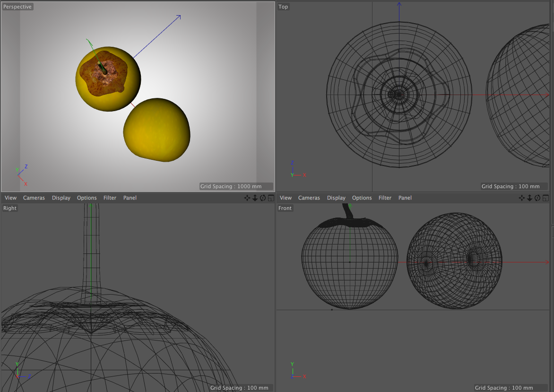Open the View menu in Front viewport

click(x=286, y=198)
